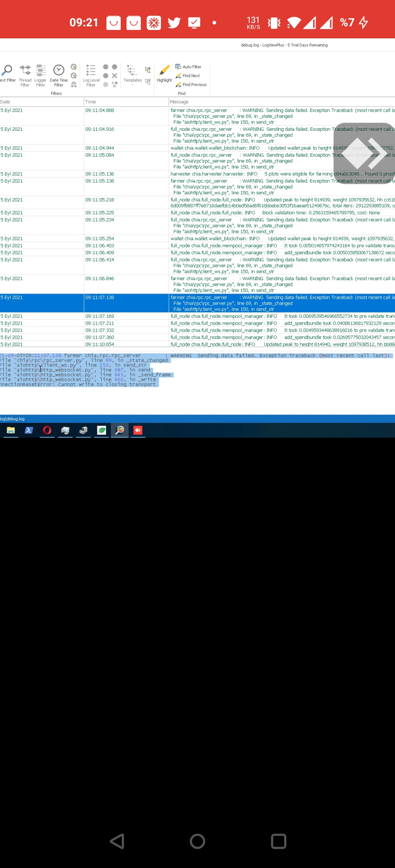Open AnyDesk from the taskbar

(x=138, y=430)
